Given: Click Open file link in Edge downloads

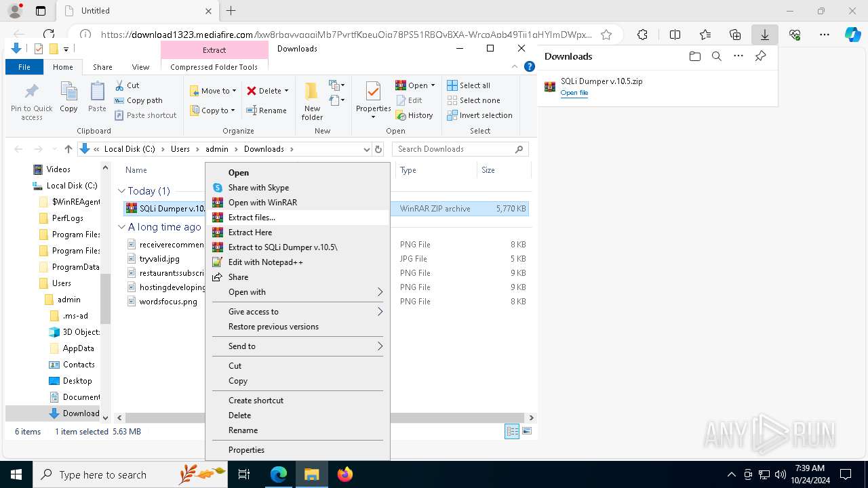Looking at the screenshot, I should point(574,93).
